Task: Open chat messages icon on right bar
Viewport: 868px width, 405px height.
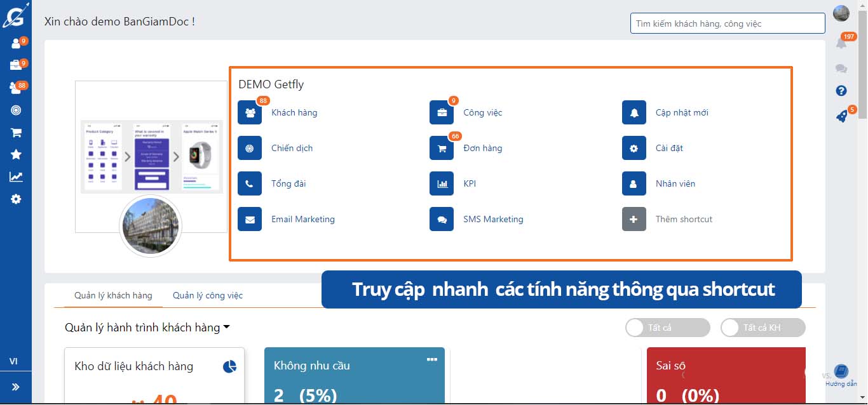Action: pyautogui.click(x=841, y=69)
